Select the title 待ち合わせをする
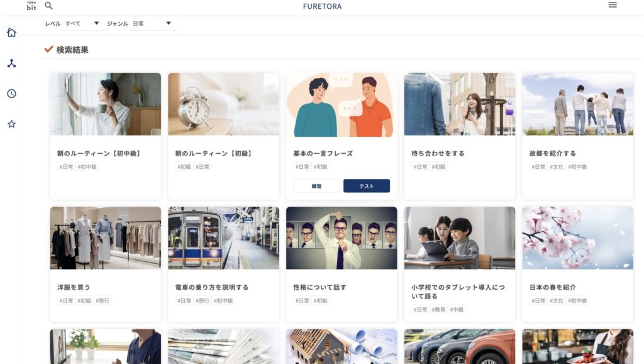The width and height of the screenshot is (644, 364). pyautogui.click(x=438, y=154)
